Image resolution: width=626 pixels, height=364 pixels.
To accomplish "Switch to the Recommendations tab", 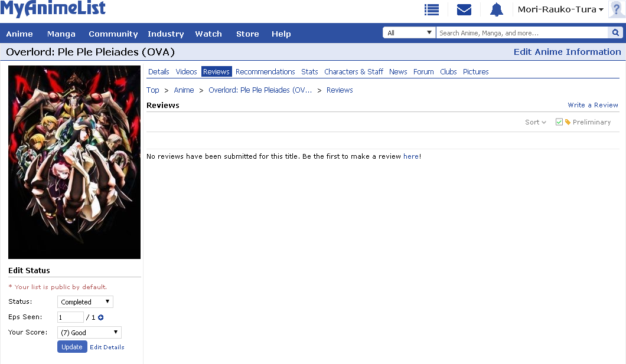I will (265, 72).
